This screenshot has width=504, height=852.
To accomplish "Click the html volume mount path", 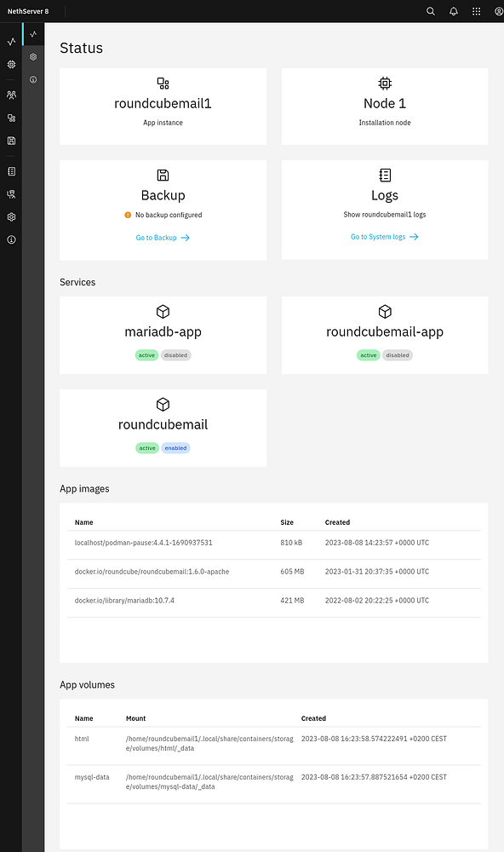I will (209, 743).
